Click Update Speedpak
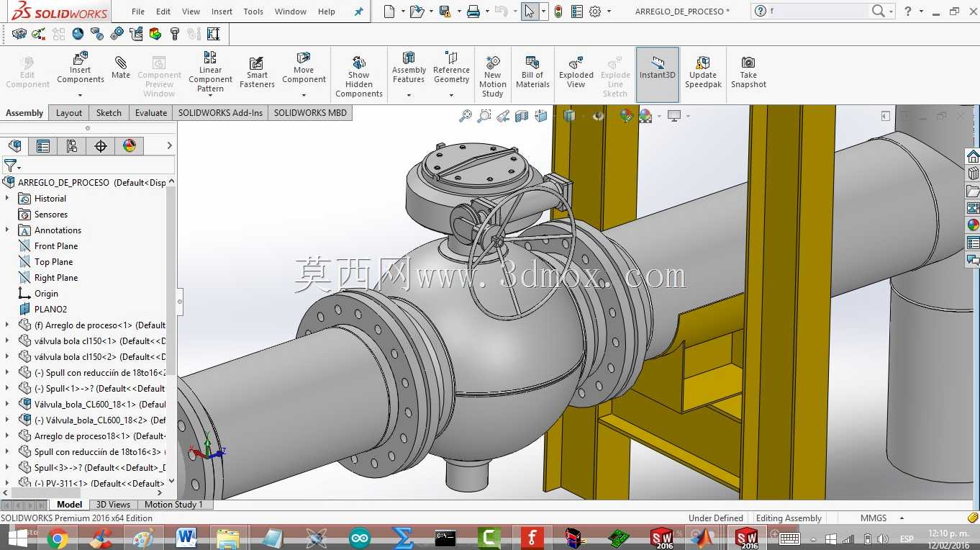 coord(703,71)
